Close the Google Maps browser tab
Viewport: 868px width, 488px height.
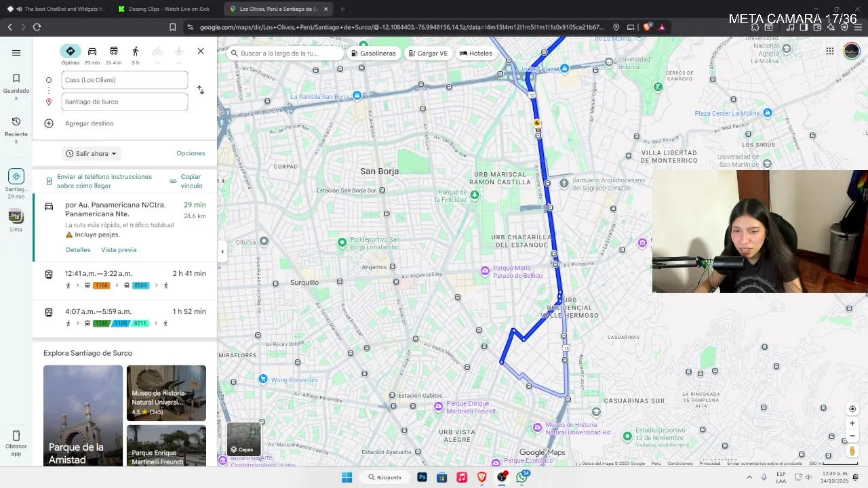coord(326,9)
